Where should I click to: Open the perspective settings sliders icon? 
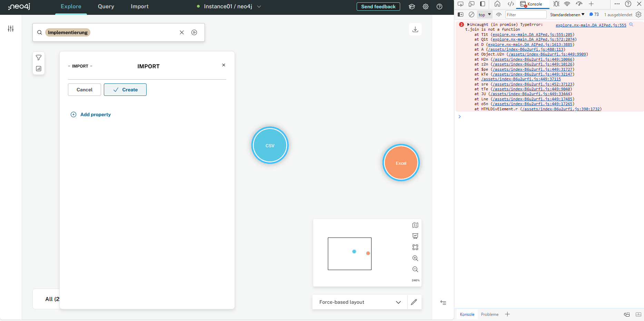pos(11,29)
